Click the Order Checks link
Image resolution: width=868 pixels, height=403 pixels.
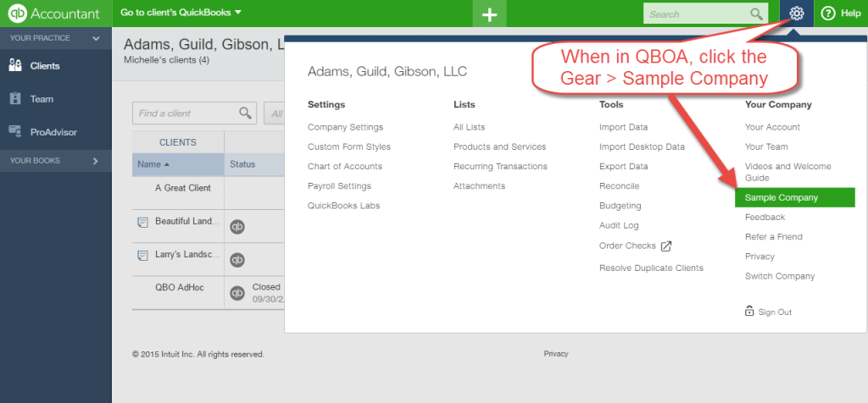coord(628,246)
